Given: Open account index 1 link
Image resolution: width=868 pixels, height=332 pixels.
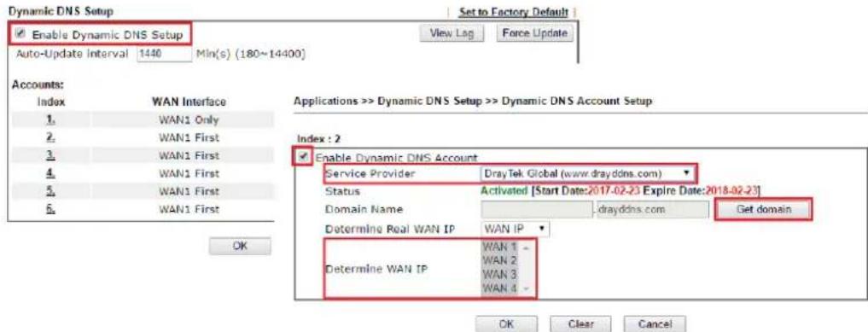Looking at the screenshot, I should point(51,120).
